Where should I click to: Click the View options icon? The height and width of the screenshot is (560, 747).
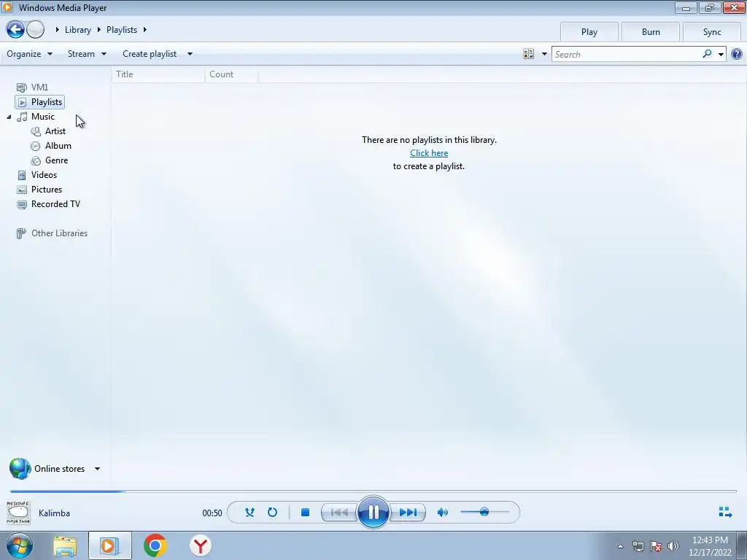coord(528,54)
